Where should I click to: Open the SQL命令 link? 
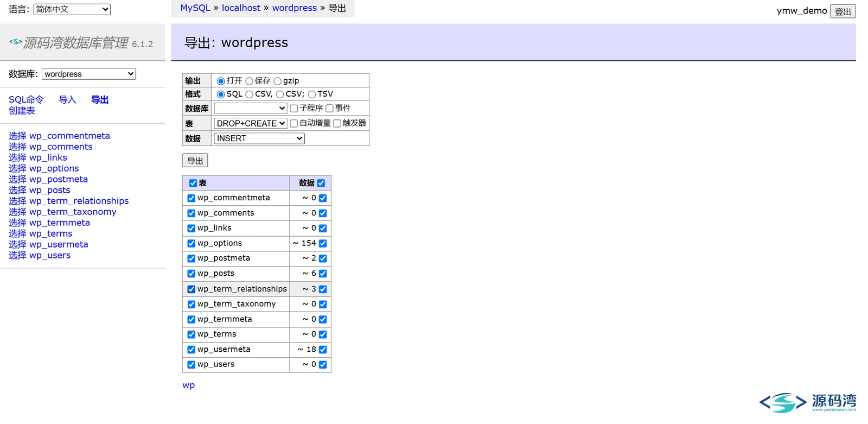[x=26, y=99]
